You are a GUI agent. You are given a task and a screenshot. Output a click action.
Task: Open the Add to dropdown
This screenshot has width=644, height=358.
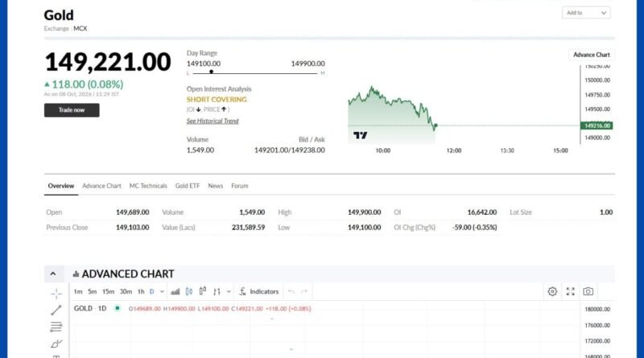586,13
